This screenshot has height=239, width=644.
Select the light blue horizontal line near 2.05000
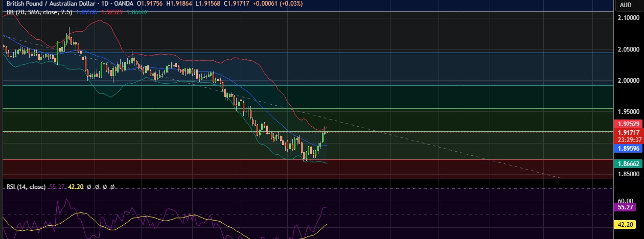point(307,53)
